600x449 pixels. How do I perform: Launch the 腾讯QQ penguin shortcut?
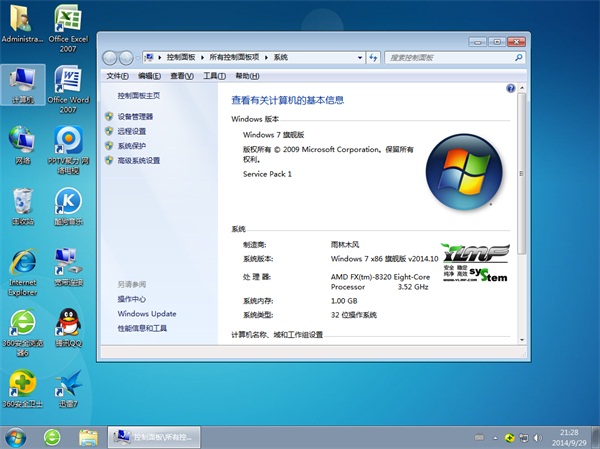click(x=68, y=328)
